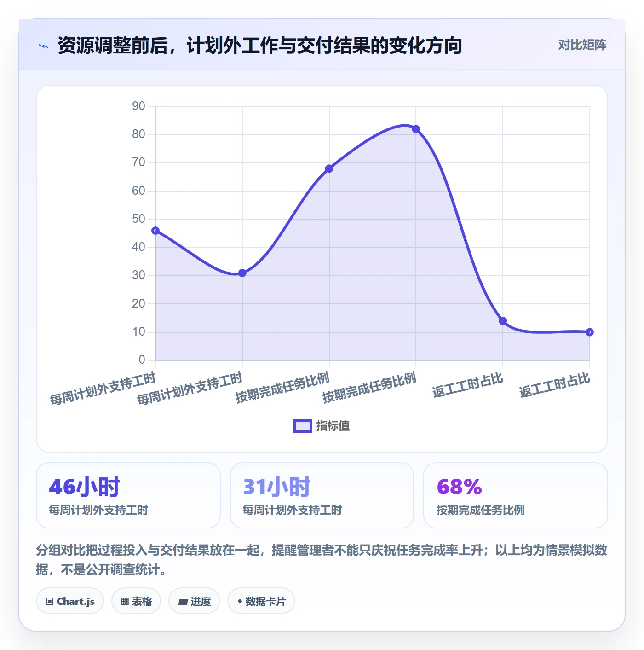Toggle the 指标值 legend label
The image size is (644, 650).
tap(333, 426)
